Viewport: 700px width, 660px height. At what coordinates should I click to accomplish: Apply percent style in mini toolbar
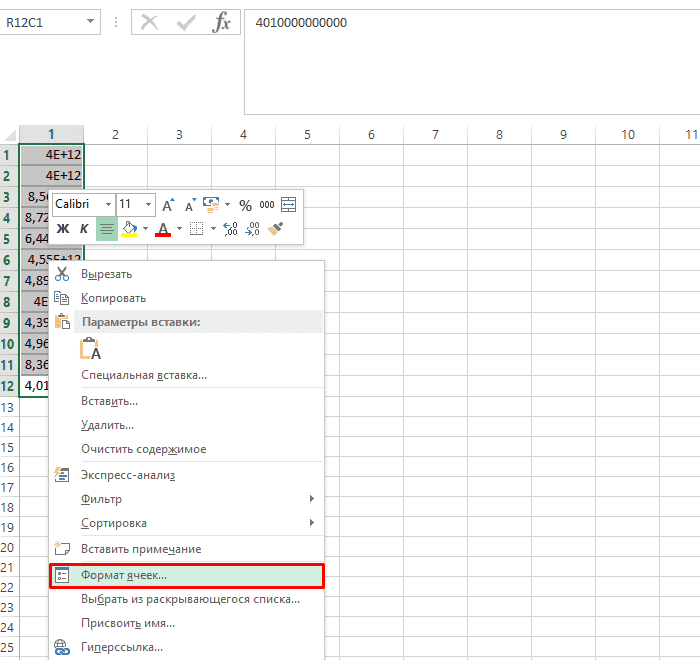[x=245, y=205]
